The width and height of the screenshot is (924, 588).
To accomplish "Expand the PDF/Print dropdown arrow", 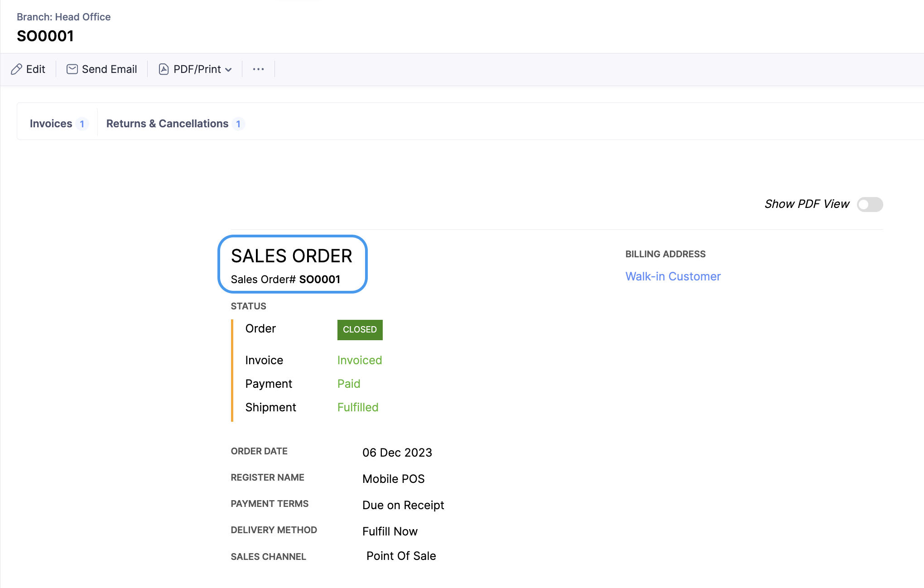I will 228,70.
